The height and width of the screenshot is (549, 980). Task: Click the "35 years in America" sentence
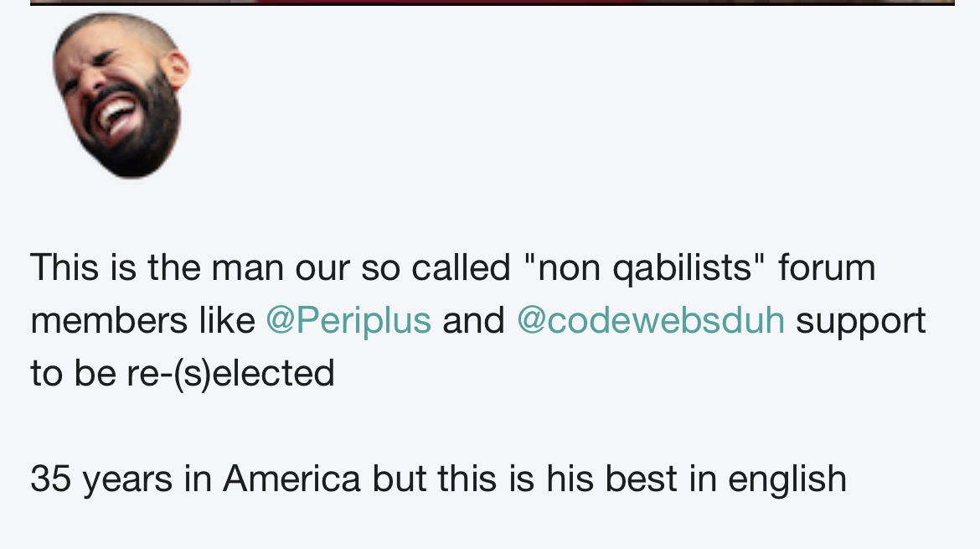point(196,479)
